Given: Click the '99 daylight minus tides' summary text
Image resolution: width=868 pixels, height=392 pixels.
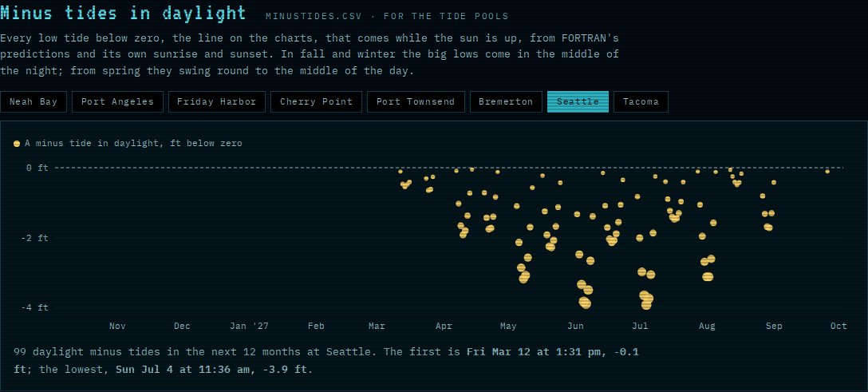Looking at the screenshot, I should pyautogui.click(x=81, y=351).
